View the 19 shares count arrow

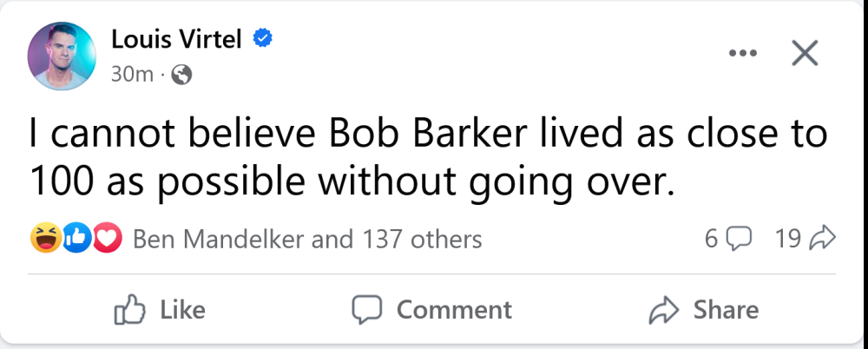coord(804,239)
